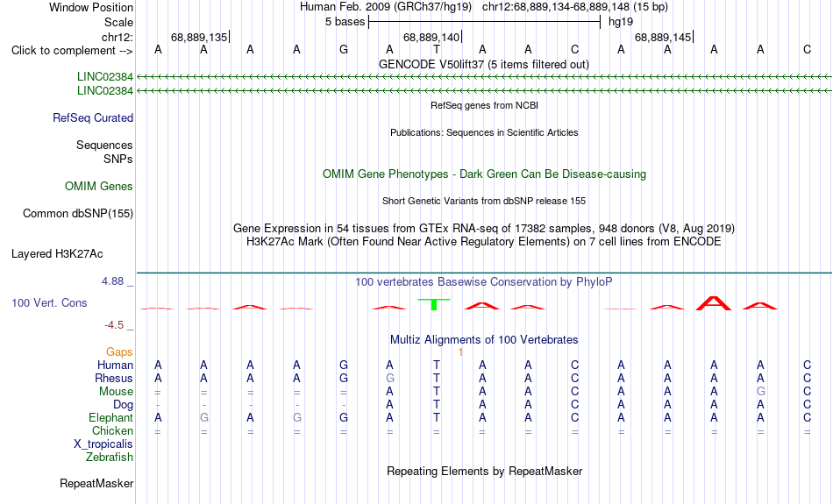833x504 pixels.
Task: Click the OMIM Gene Phenotypes green title
Action: (484, 174)
